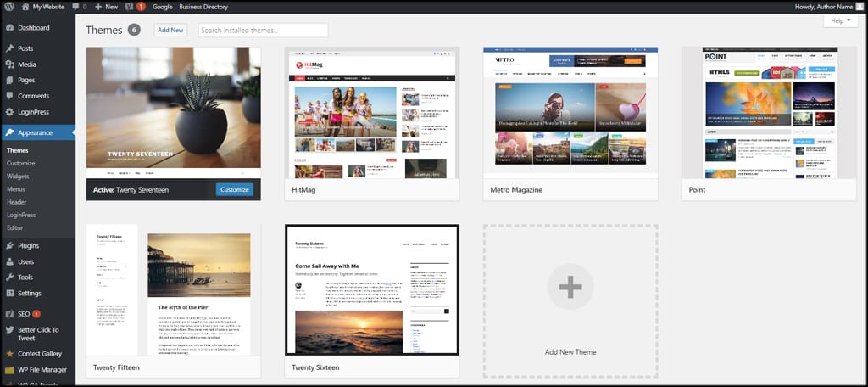Image resolution: width=868 pixels, height=387 pixels.
Task: Click the theme count badge 6
Action: point(134,30)
